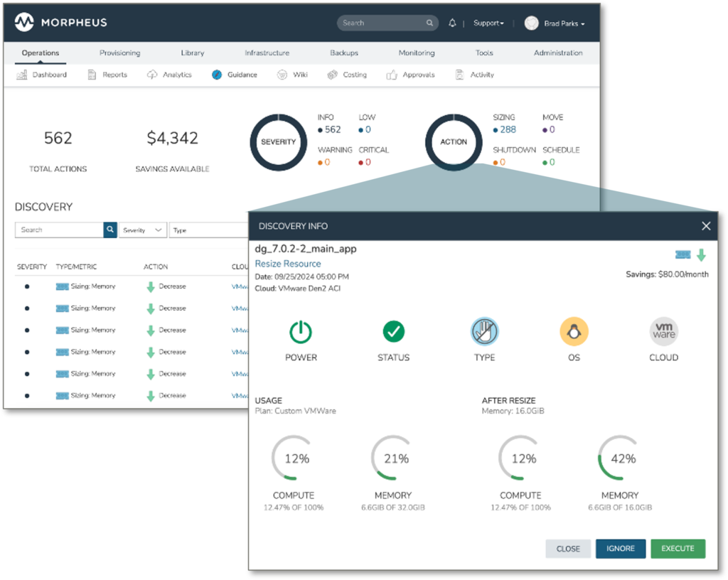Screen dimensions: 728x580
Task: Expand the Brad Parks user menu
Action: [564, 23]
